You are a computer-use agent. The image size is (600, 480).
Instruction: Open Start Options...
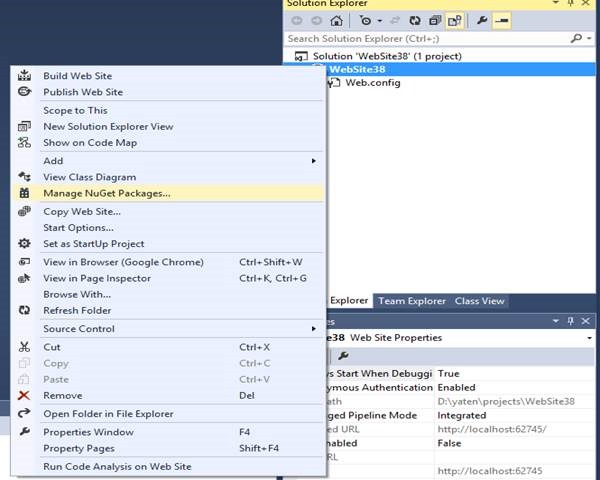coord(78,227)
